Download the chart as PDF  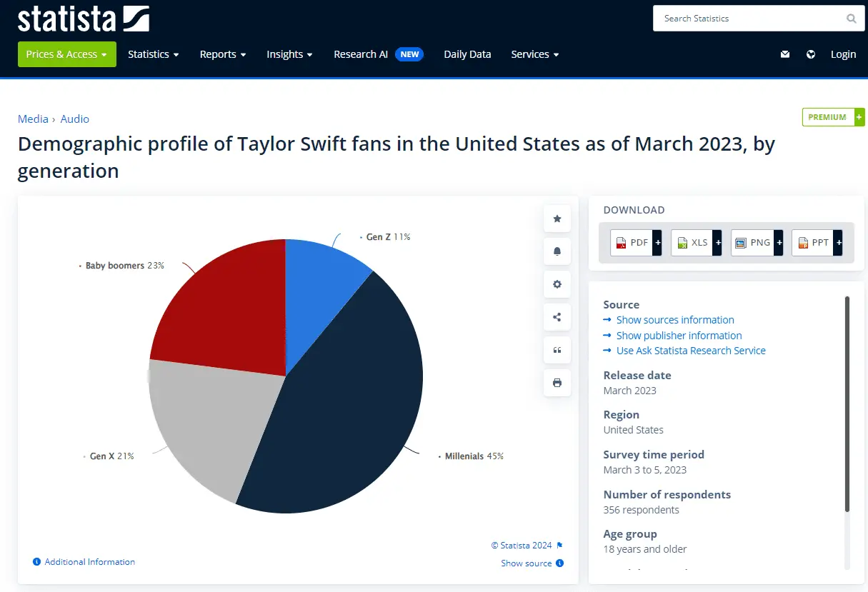click(x=636, y=243)
